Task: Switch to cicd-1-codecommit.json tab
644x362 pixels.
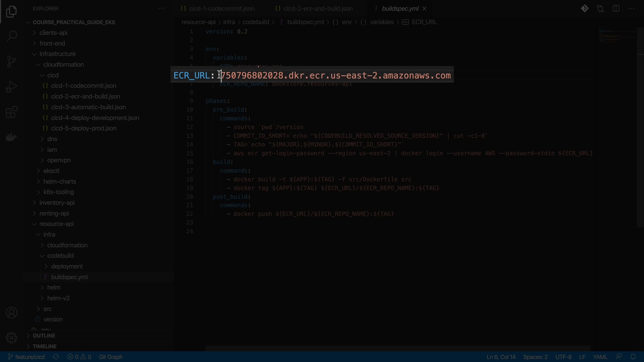Action: (x=221, y=9)
